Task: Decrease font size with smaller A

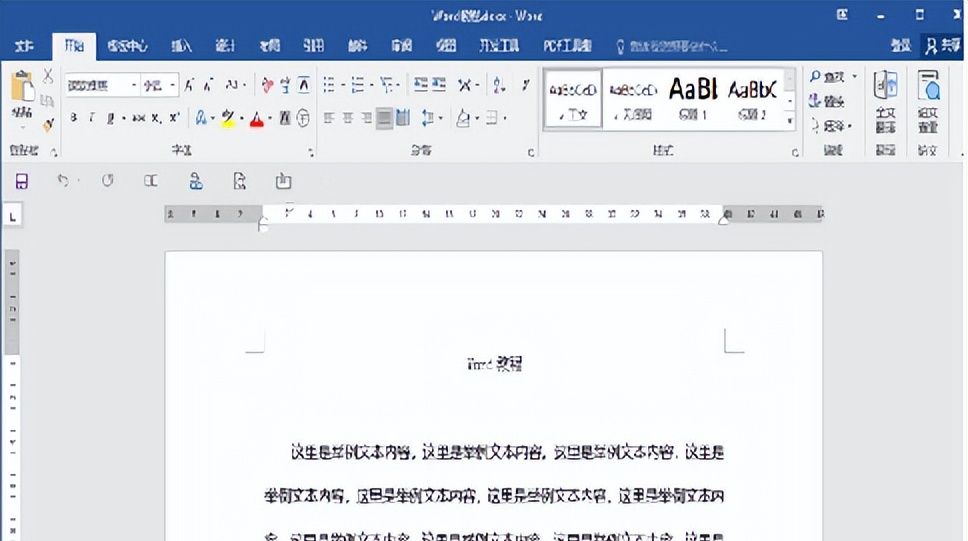Action: pos(209,85)
